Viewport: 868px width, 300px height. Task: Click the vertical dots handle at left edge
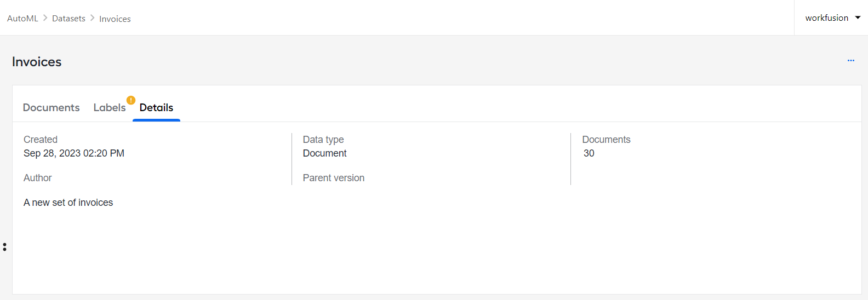pos(4,247)
